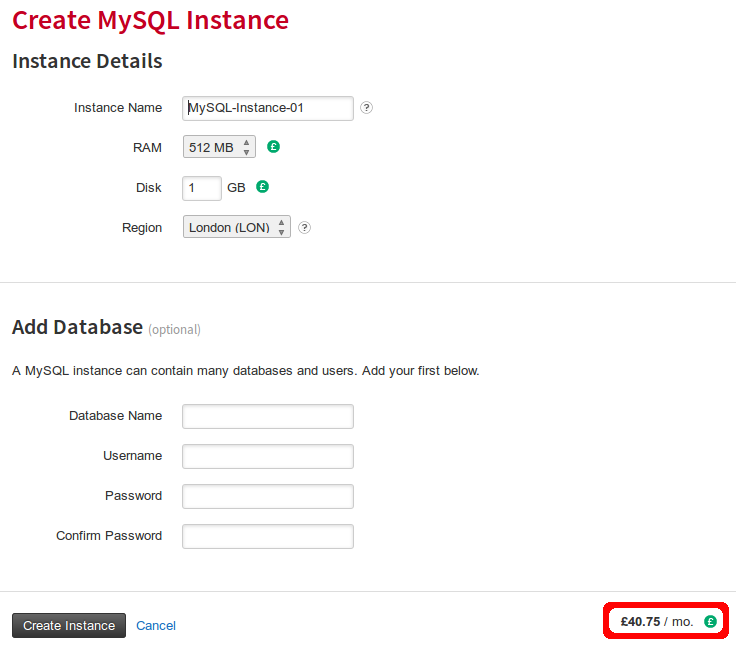Click the £40.75 / mo. price text

pos(657,622)
